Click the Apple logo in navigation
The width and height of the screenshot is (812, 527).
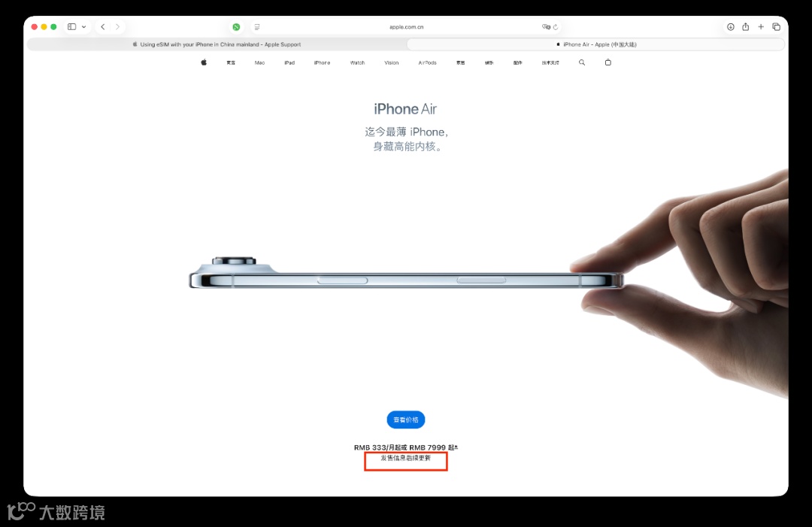click(x=204, y=62)
